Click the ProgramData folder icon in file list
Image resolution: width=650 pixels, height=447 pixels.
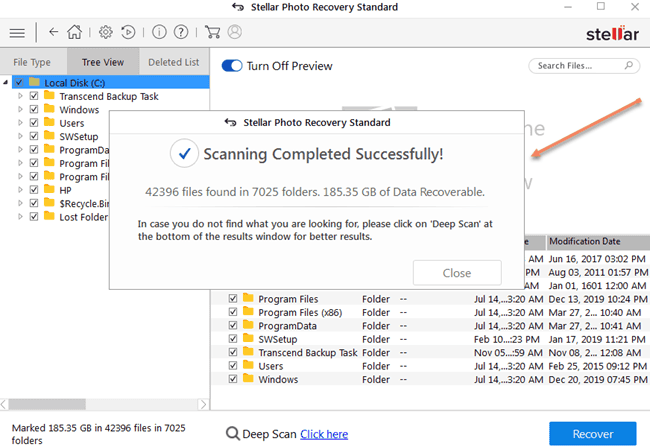pos(248,325)
